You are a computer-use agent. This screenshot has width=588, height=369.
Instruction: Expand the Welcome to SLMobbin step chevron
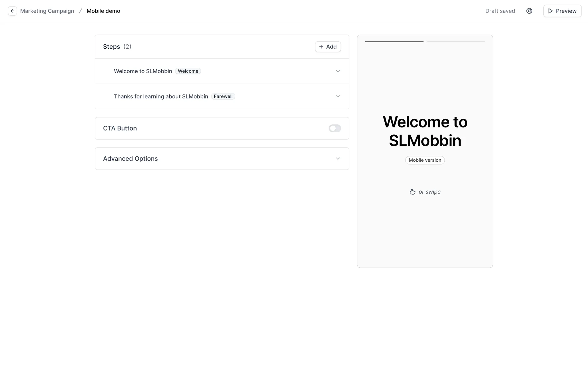click(x=337, y=71)
